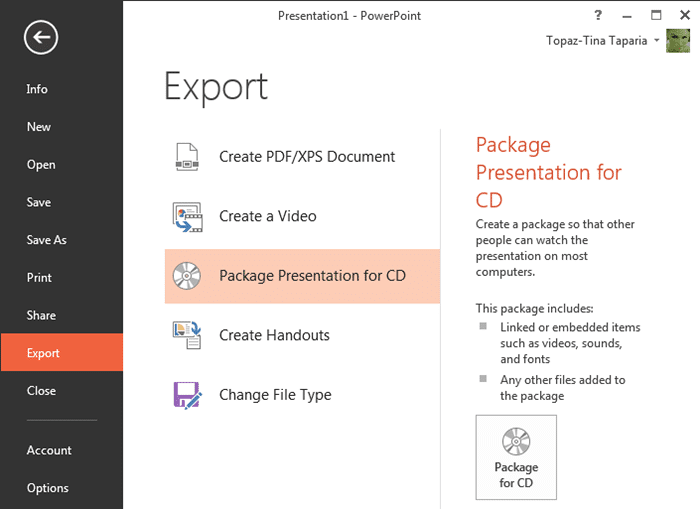Click the Change File Type floppy icon
This screenshot has height=509, width=700.
[x=188, y=395]
